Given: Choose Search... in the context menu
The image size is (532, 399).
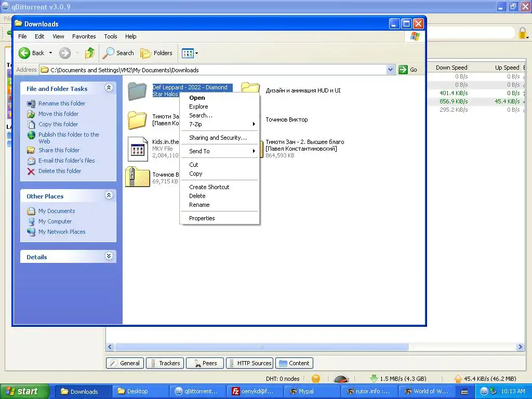Looking at the screenshot, I should (x=220, y=115).
